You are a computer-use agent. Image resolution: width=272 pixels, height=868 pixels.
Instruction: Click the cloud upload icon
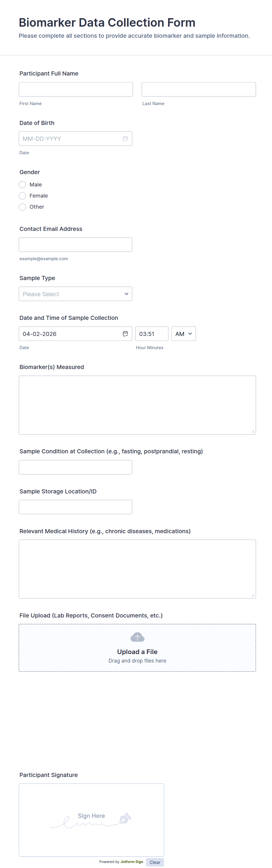click(x=137, y=637)
